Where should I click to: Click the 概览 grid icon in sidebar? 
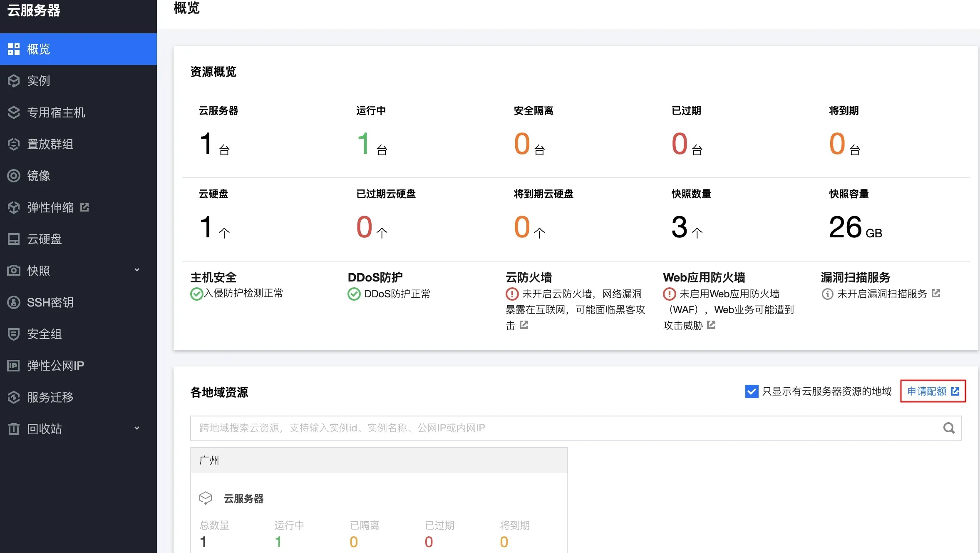coord(14,49)
